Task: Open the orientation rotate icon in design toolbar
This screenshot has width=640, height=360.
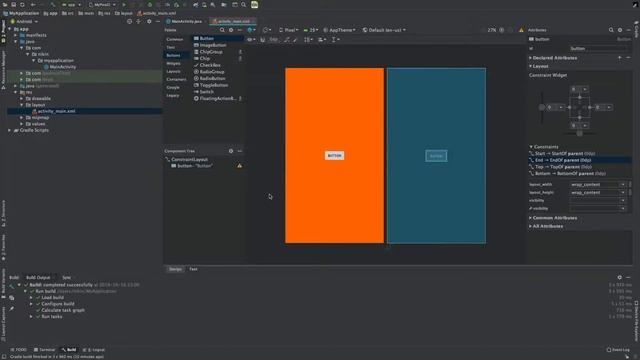Action: 267,30
